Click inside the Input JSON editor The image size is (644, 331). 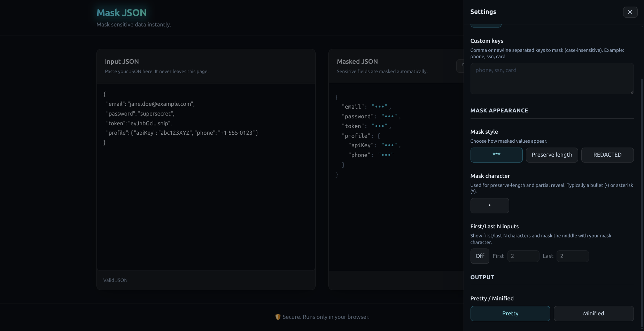206,177
